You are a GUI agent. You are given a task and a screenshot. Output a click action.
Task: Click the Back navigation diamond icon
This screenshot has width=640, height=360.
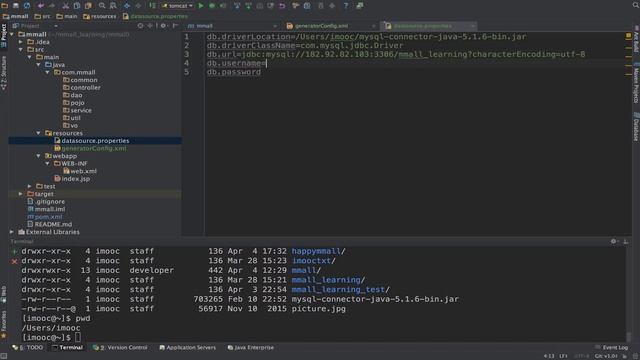coord(127,6)
